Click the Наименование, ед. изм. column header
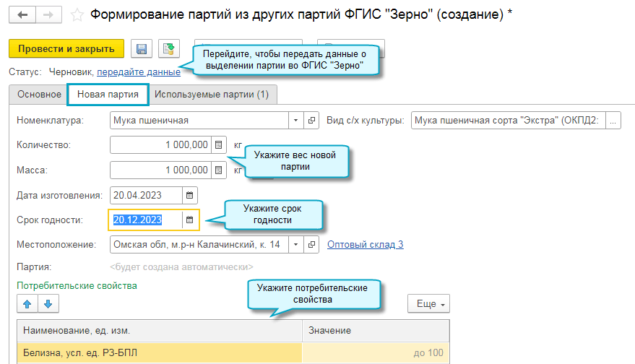 [160, 331]
